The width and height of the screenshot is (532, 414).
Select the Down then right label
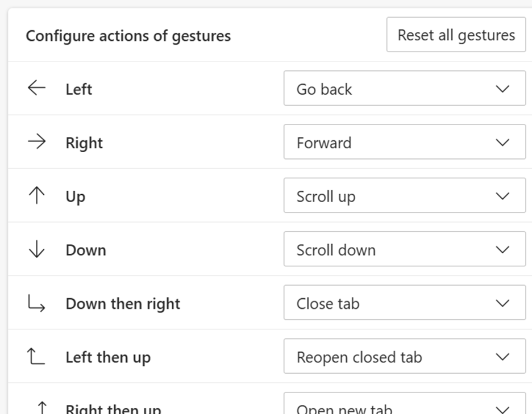[x=123, y=304]
